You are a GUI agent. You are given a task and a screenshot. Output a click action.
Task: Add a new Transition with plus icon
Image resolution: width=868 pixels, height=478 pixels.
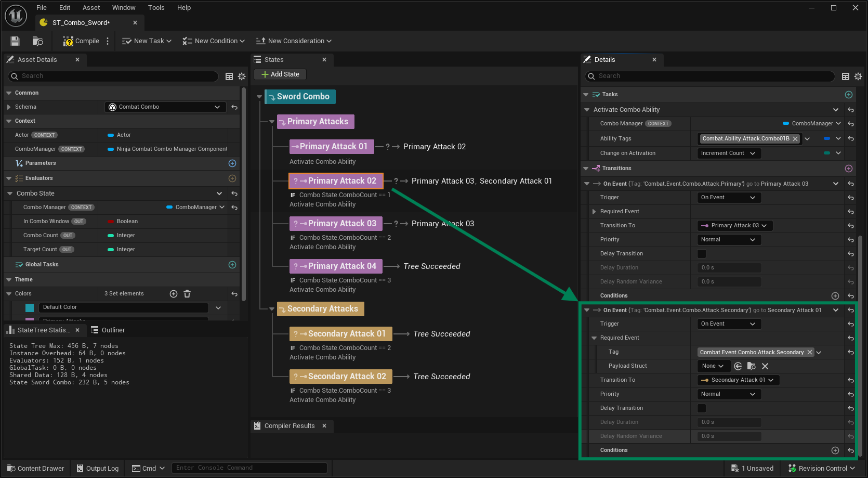point(848,169)
